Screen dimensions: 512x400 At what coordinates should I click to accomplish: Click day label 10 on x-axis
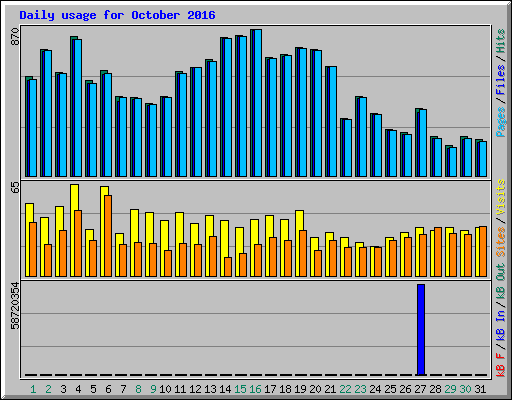pyautogui.click(x=165, y=389)
